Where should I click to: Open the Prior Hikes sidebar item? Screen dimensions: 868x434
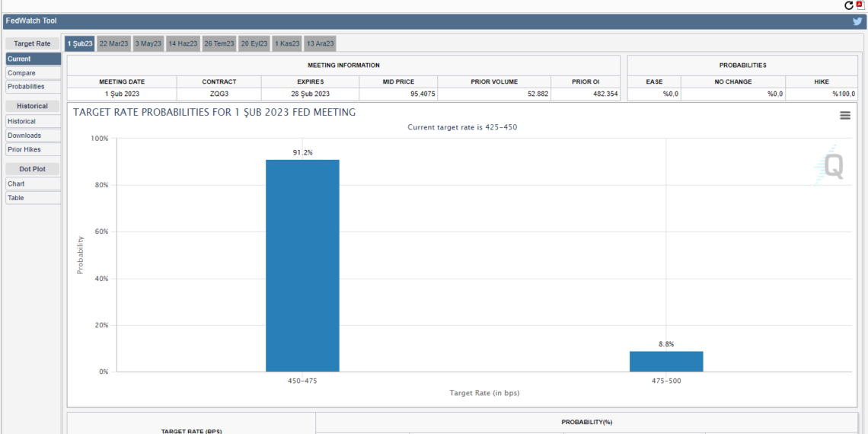pos(34,149)
